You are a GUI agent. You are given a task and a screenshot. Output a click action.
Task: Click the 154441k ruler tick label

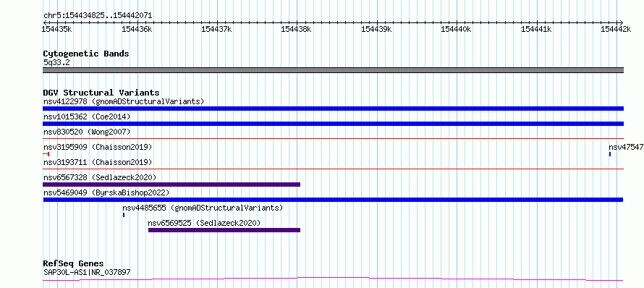536,29
